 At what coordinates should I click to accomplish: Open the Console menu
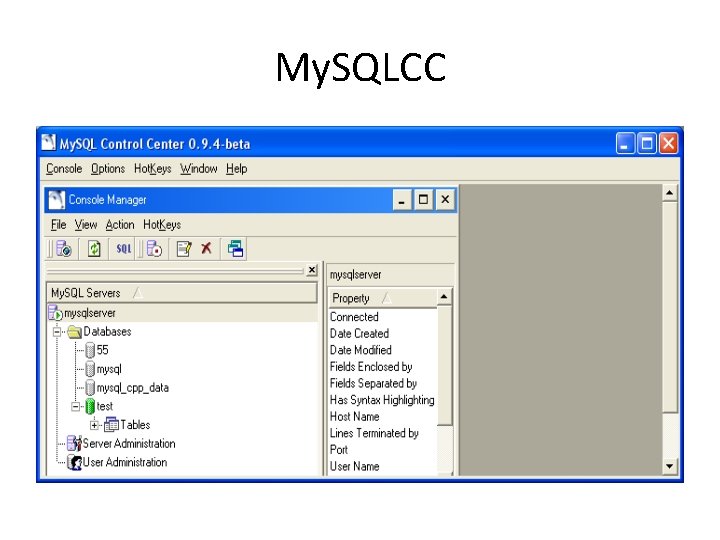point(64,169)
